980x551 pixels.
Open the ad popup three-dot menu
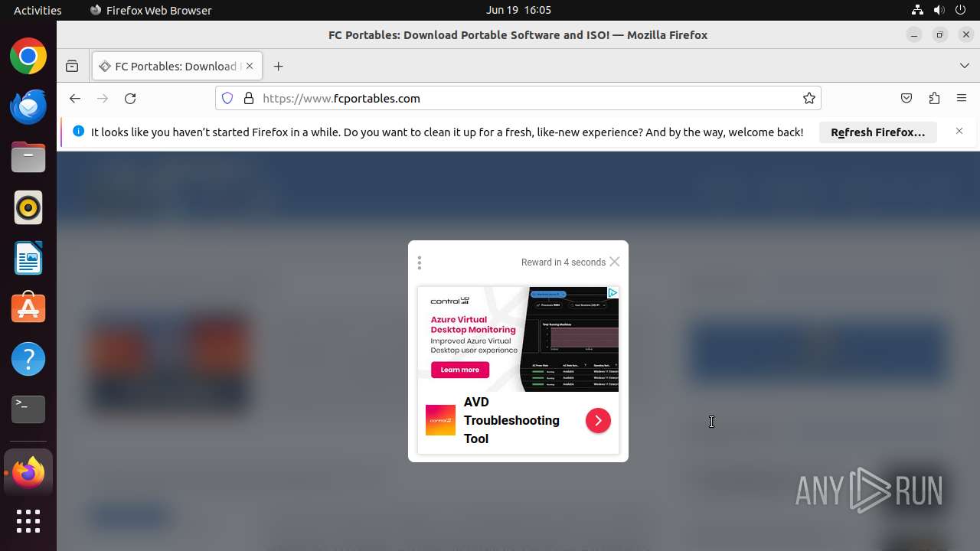point(420,262)
